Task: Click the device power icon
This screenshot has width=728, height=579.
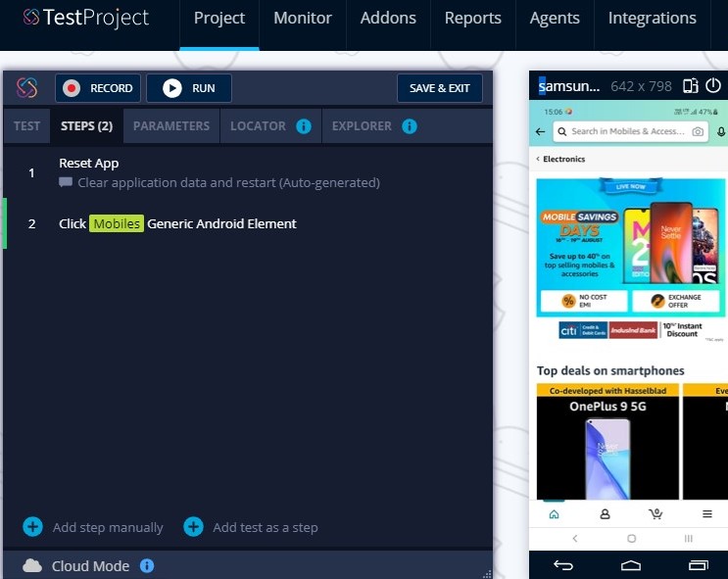Action: tap(713, 86)
